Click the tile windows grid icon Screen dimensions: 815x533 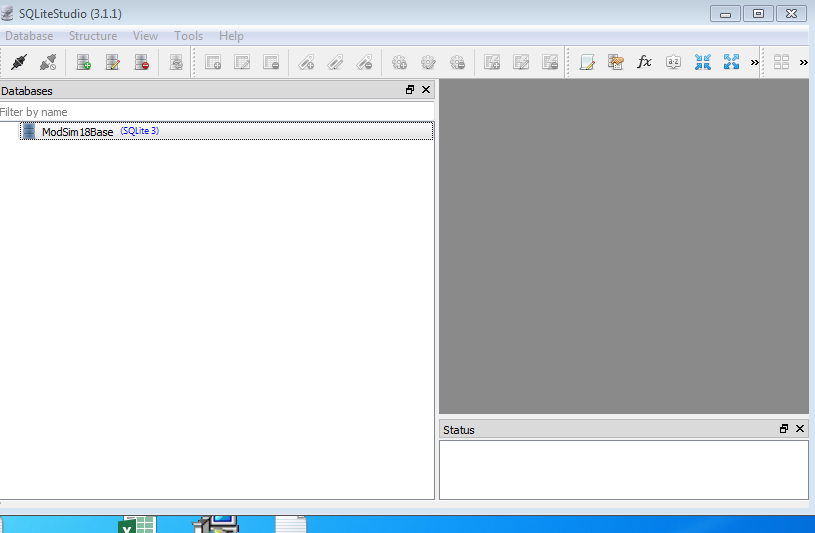(x=782, y=62)
